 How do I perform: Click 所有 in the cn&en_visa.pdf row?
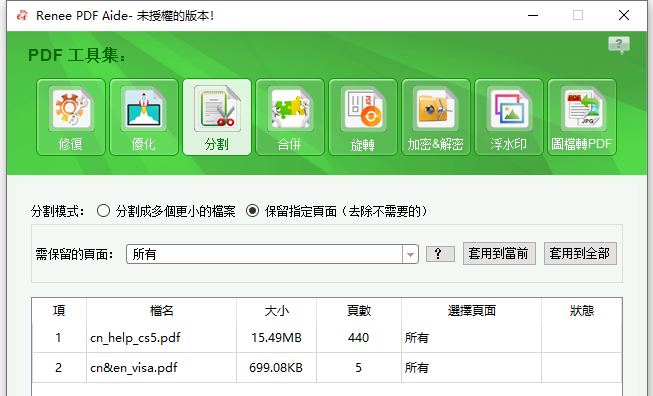(417, 368)
